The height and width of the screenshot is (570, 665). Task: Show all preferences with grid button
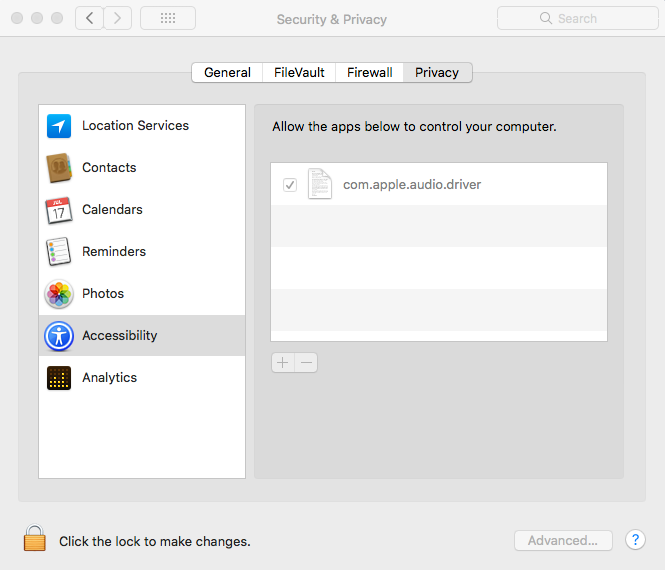pos(168,18)
